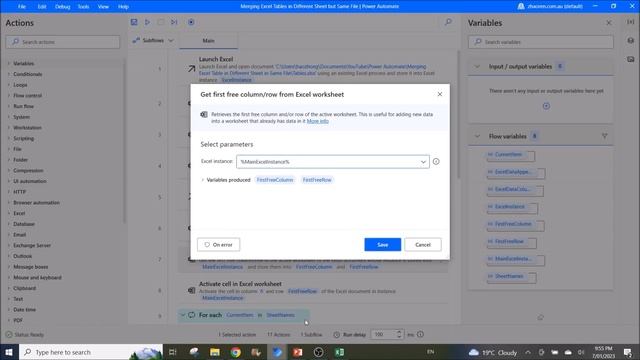Open Excel from the taskbar

tap(339, 352)
